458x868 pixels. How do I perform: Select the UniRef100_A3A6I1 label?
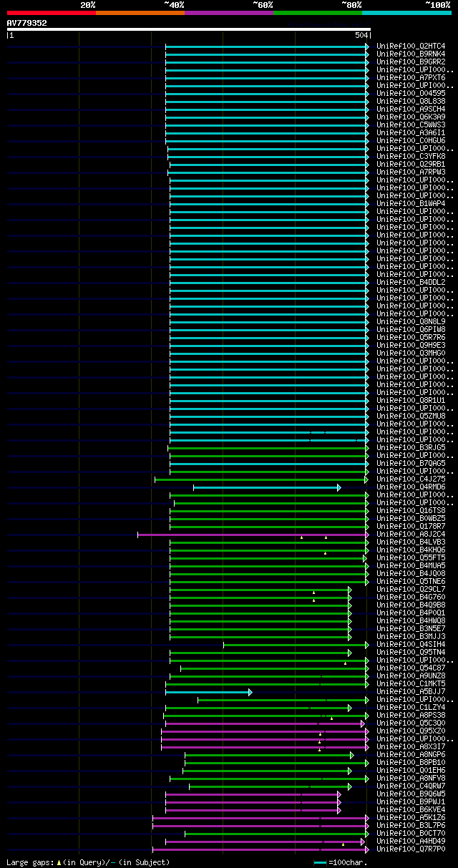[x=411, y=132]
